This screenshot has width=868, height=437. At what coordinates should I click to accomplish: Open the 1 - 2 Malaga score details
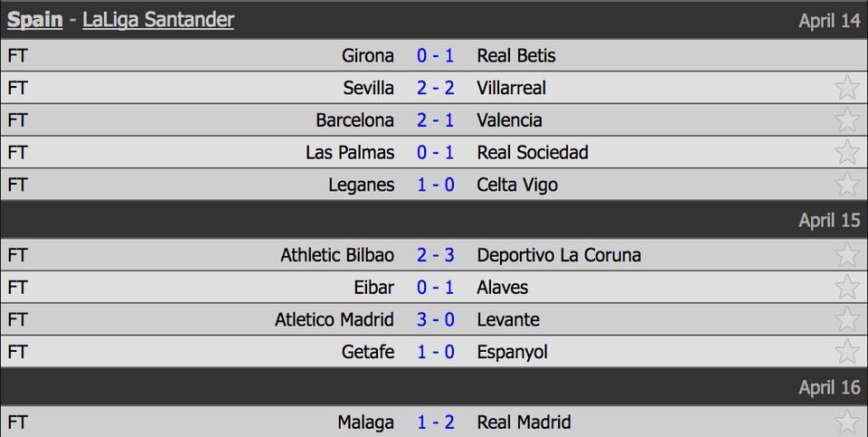pos(436,422)
